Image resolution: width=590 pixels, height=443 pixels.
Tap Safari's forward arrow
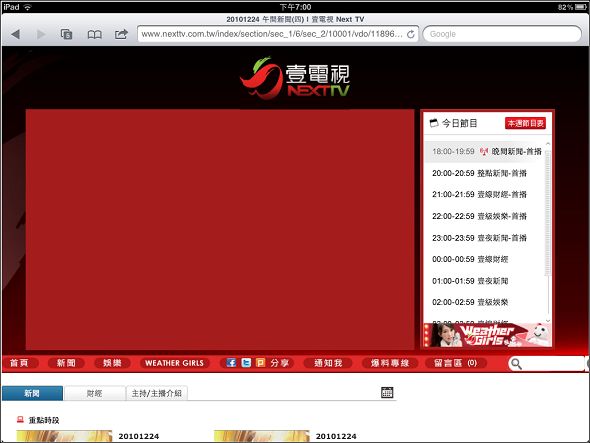tap(41, 34)
